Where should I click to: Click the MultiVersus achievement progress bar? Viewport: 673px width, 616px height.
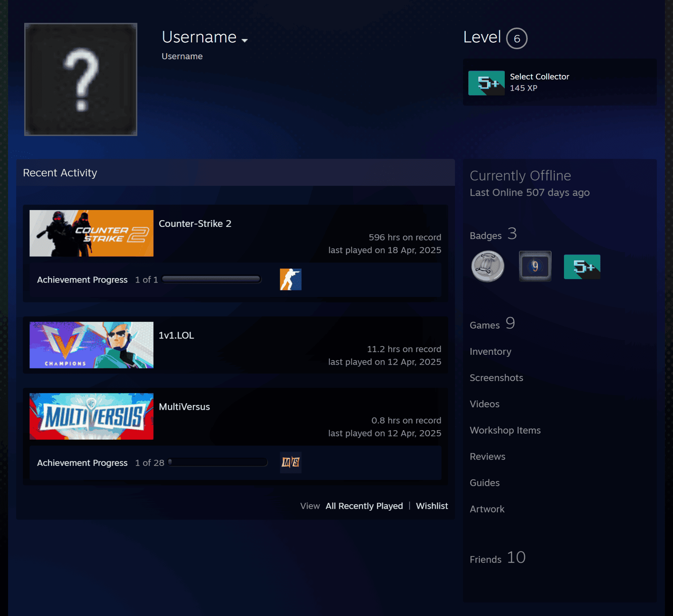pyautogui.click(x=218, y=462)
